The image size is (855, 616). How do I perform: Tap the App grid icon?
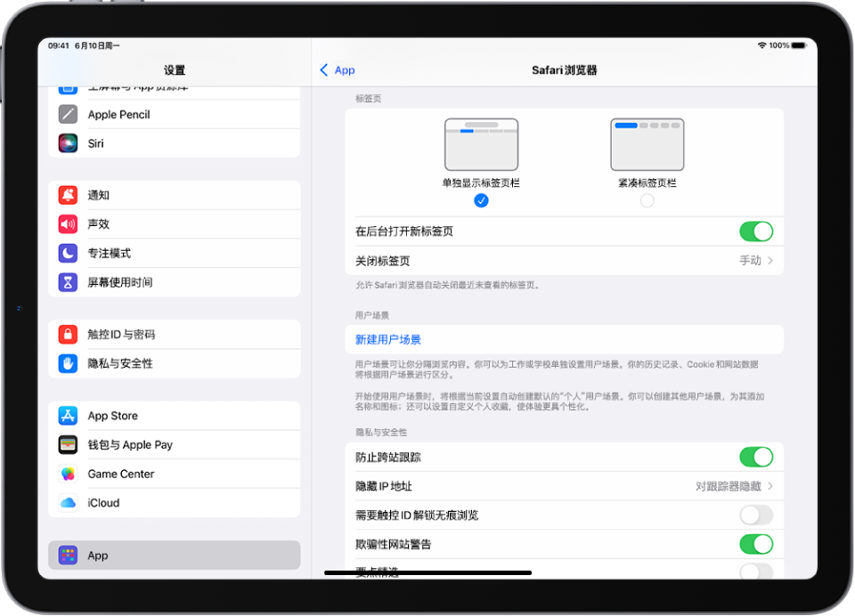point(68,555)
